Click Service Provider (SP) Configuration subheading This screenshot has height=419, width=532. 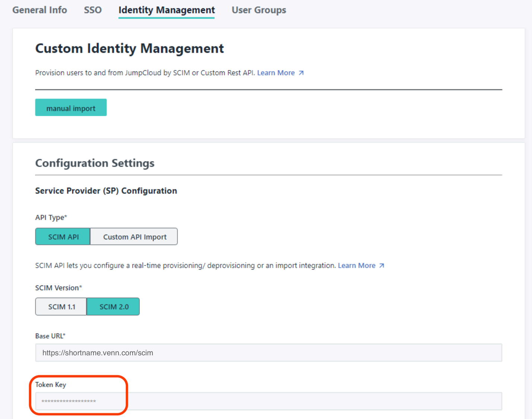[x=106, y=191]
